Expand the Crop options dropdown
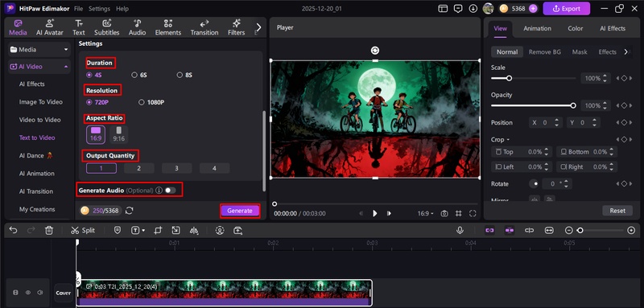 500,140
